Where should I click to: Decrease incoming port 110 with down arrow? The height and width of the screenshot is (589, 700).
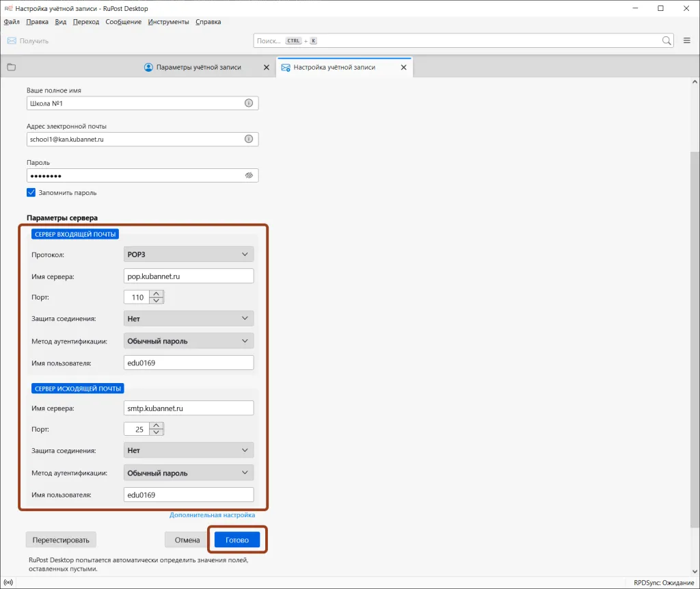pyautogui.click(x=157, y=300)
